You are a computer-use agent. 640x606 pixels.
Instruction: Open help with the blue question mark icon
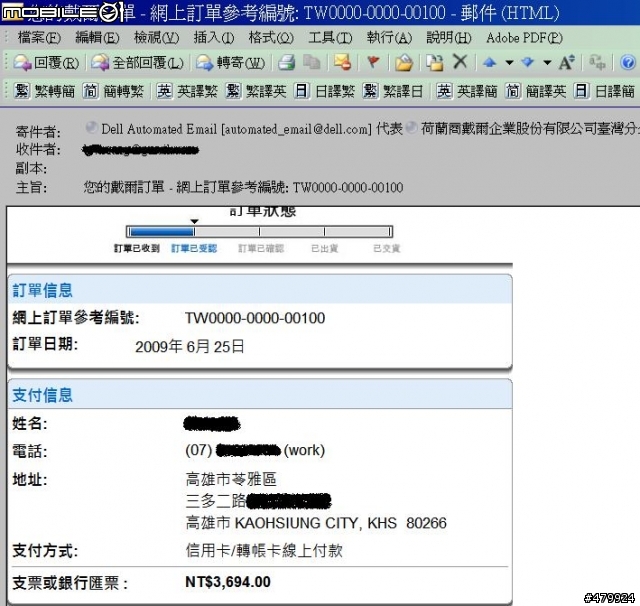pos(628,62)
